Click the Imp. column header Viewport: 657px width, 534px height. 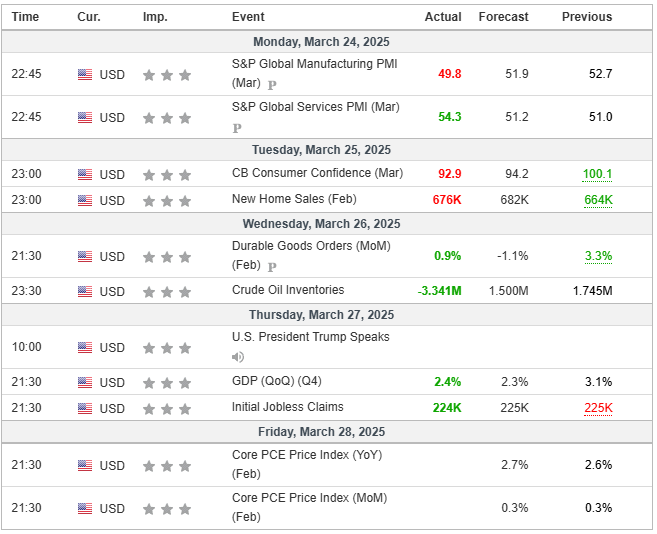coord(155,17)
